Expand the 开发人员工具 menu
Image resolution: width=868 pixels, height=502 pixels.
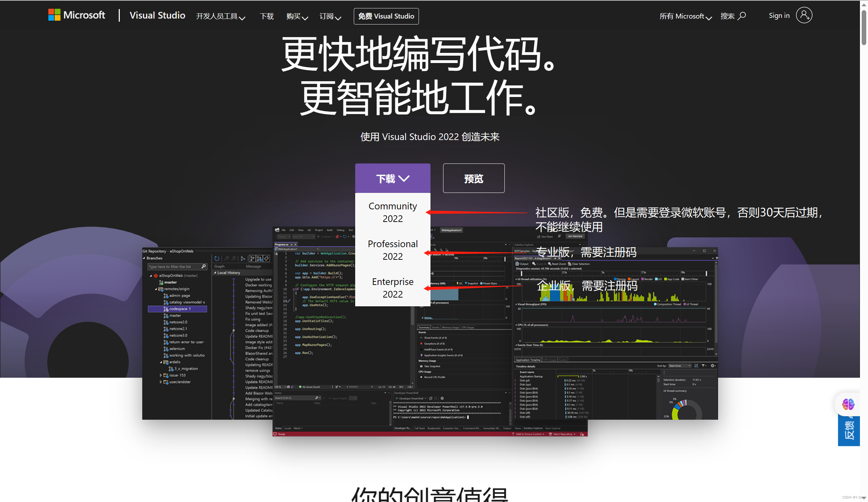click(220, 16)
